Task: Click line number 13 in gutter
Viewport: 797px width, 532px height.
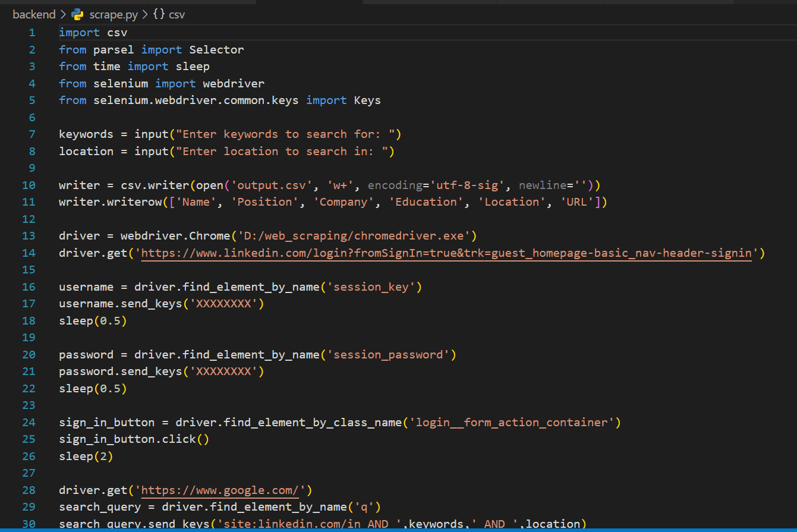Action: click(x=29, y=236)
